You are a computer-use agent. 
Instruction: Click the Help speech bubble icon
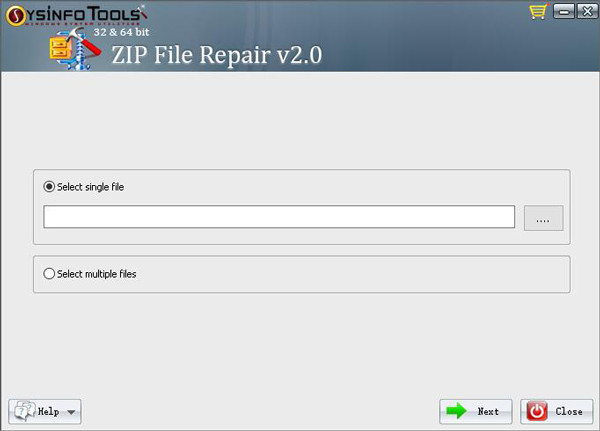point(24,411)
